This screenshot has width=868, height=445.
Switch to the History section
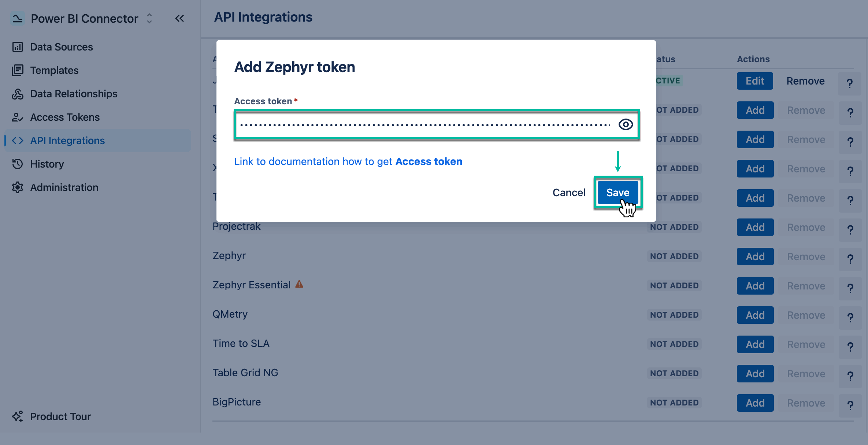click(47, 164)
